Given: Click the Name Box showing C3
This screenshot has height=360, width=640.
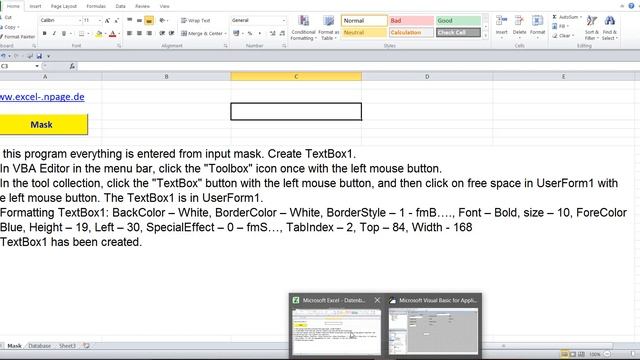Looking at the screenshot, I should 18,66.
